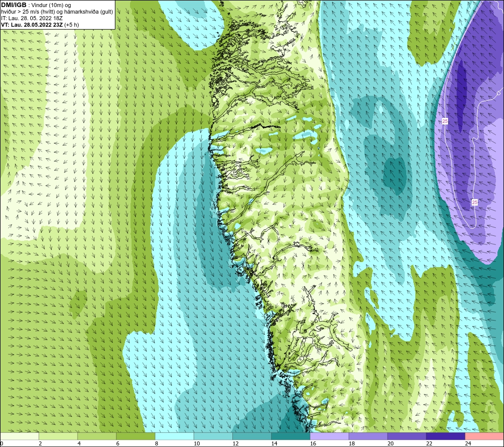Click the 14–16 m/s dark teal swatch
The width and height of the screenshot is (504, 447).
click(291, 436)
